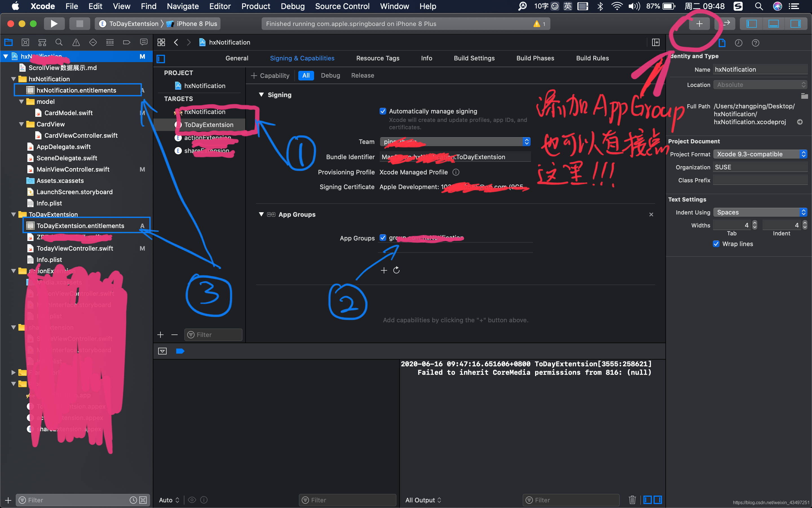Run the scheme with the Play button
Image resolution: width=812 pixels, height=508 pixels.
point(54,23)
